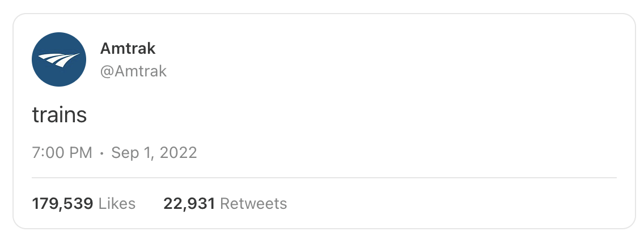Open the Amtrak display name link
The height and width of the screenshot is (240, 644).
coord(128,49)
